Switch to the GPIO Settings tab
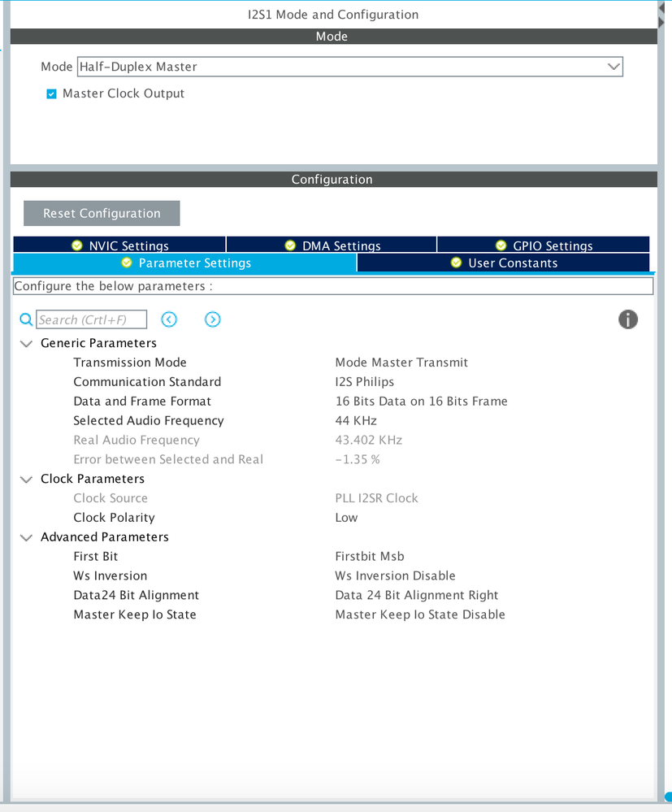 click(543, 245)
